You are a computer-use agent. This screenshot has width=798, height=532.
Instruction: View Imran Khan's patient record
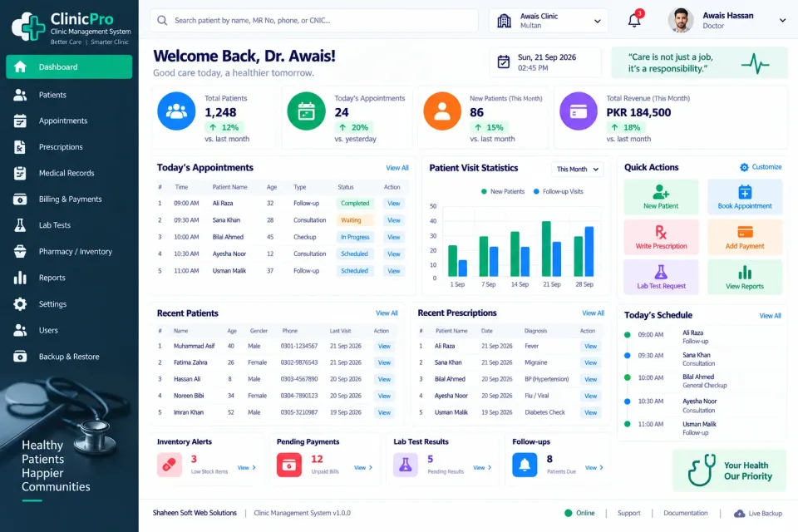(x=384, y=412)
